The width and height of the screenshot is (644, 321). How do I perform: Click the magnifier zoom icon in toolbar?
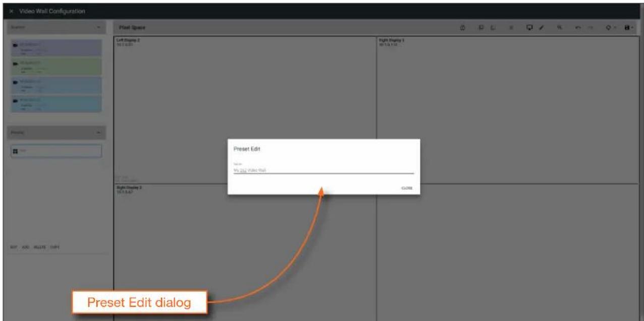(x=560, y=27)
